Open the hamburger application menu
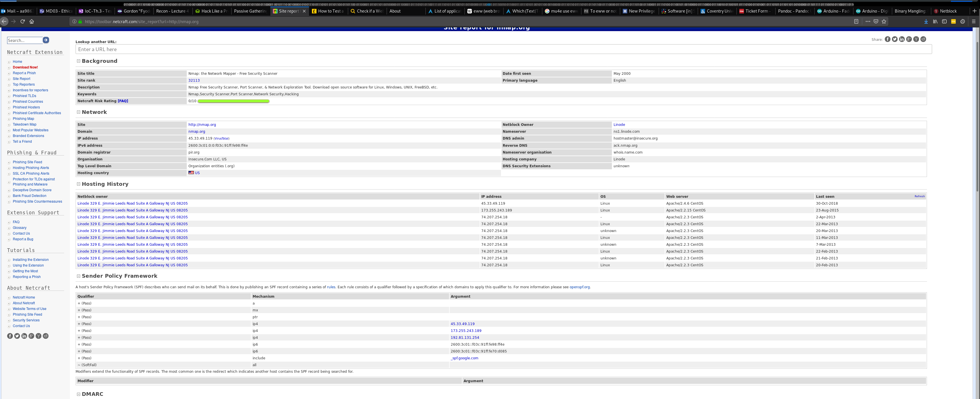This screenshot has height=399, width=980. pyautogui.click(x=973, y=22)
